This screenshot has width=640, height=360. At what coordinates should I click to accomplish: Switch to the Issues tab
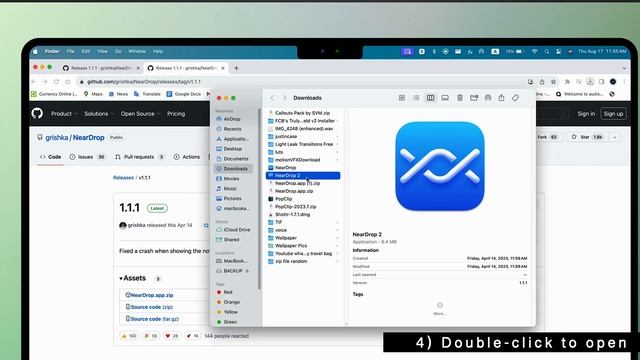(87, 157)
